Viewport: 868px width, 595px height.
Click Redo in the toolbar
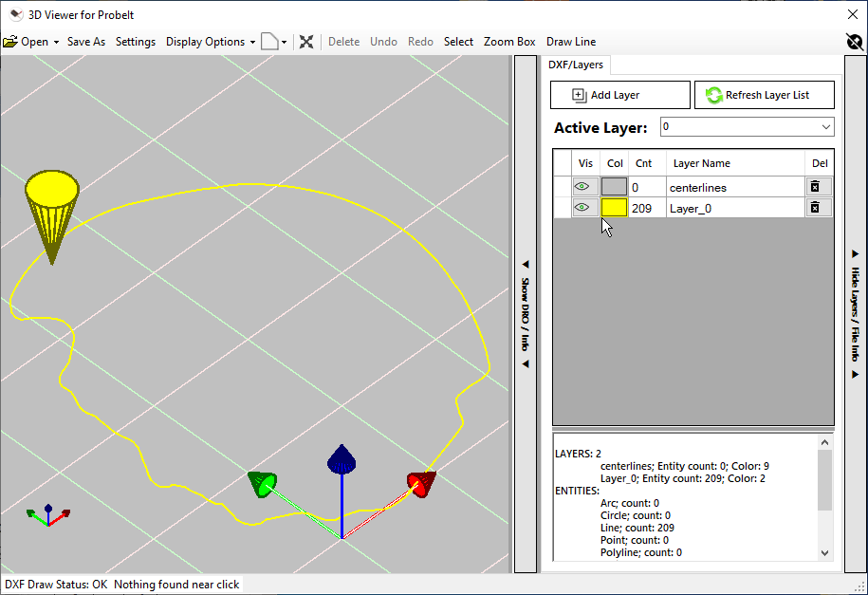[x=420, y=42]
